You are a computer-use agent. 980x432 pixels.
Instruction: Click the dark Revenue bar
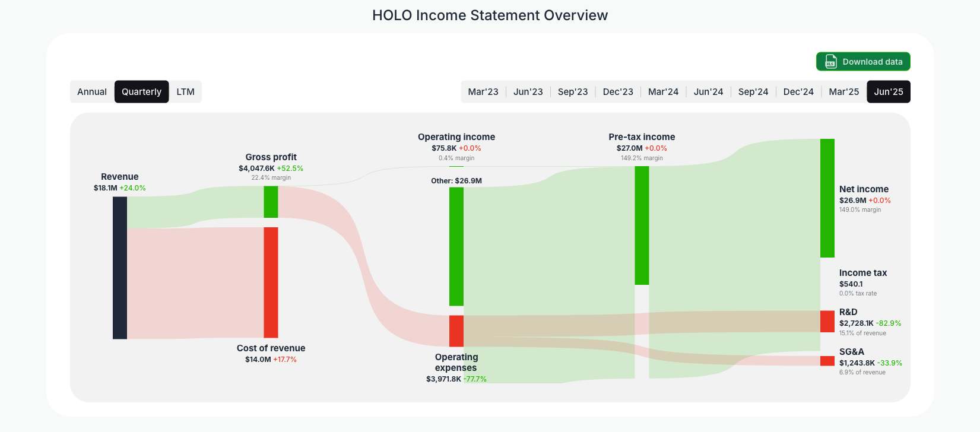coord(120,268)
